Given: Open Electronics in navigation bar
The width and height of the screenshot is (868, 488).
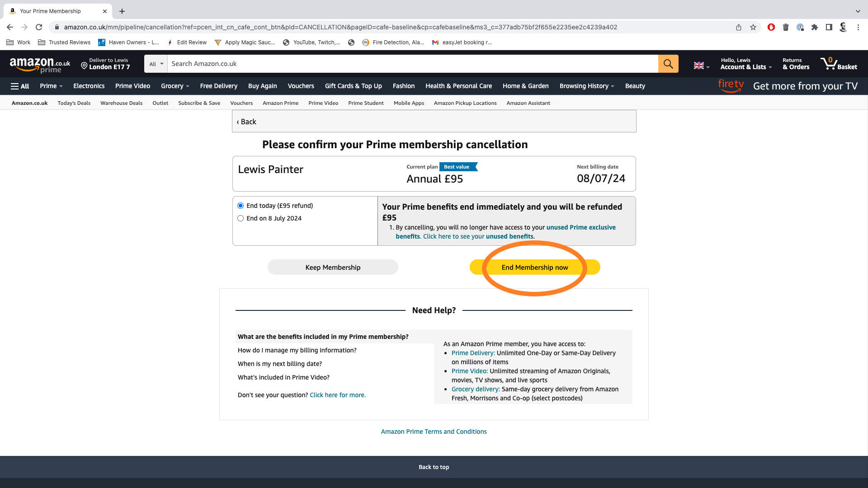Looking at the screenshot, I should [x=89, y=86].
